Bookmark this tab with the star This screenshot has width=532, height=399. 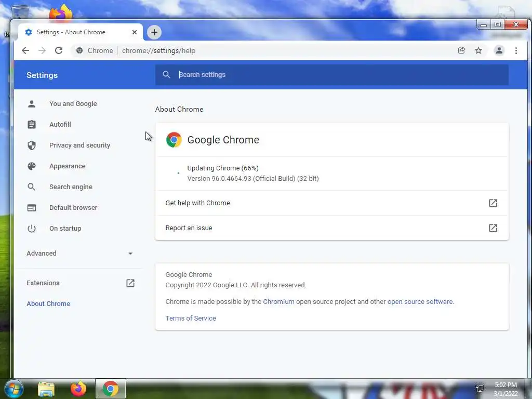(478, 50)
